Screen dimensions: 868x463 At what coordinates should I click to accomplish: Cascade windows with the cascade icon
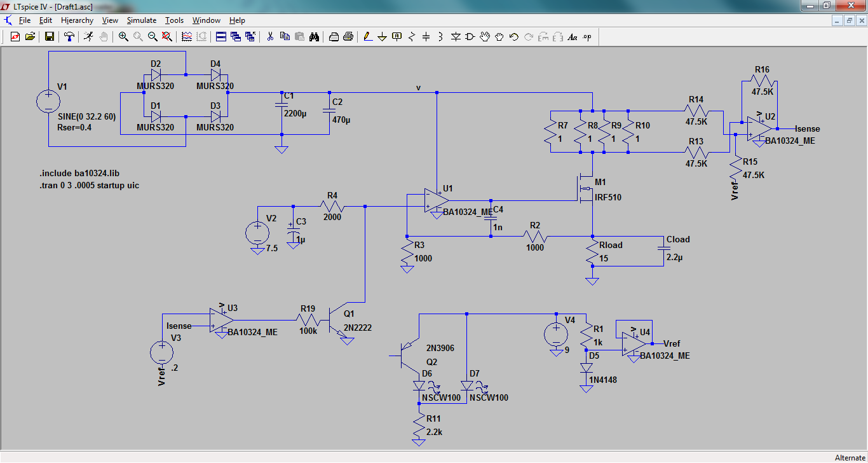coord(236,37)
